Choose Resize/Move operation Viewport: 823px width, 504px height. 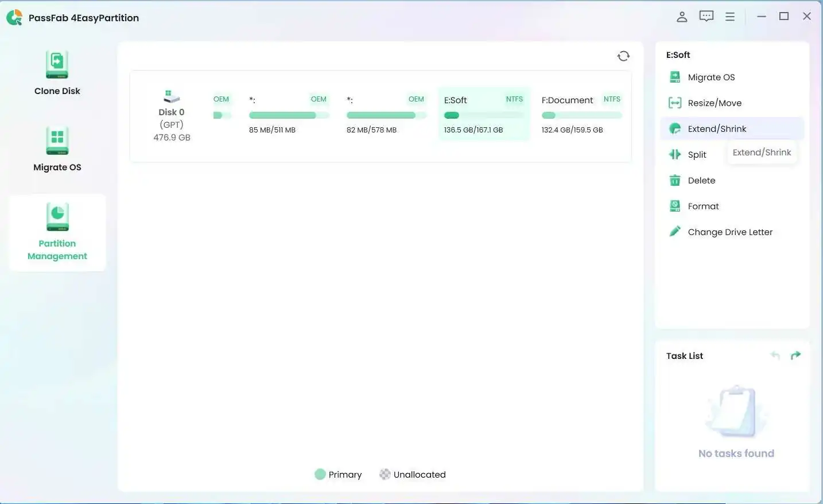pyautogui.click(x=732, y=103)
